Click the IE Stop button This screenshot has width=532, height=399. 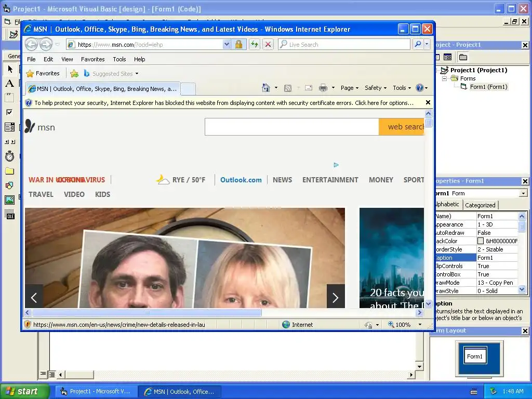[268, 45]
